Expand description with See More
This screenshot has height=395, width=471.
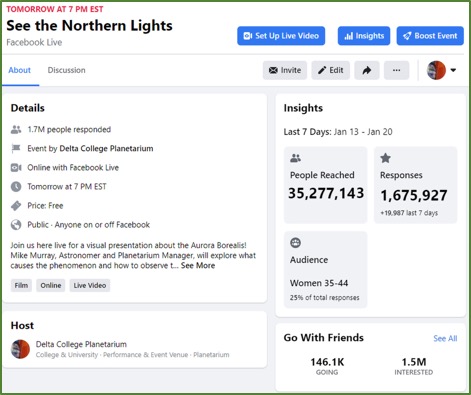tap(198, 266)
